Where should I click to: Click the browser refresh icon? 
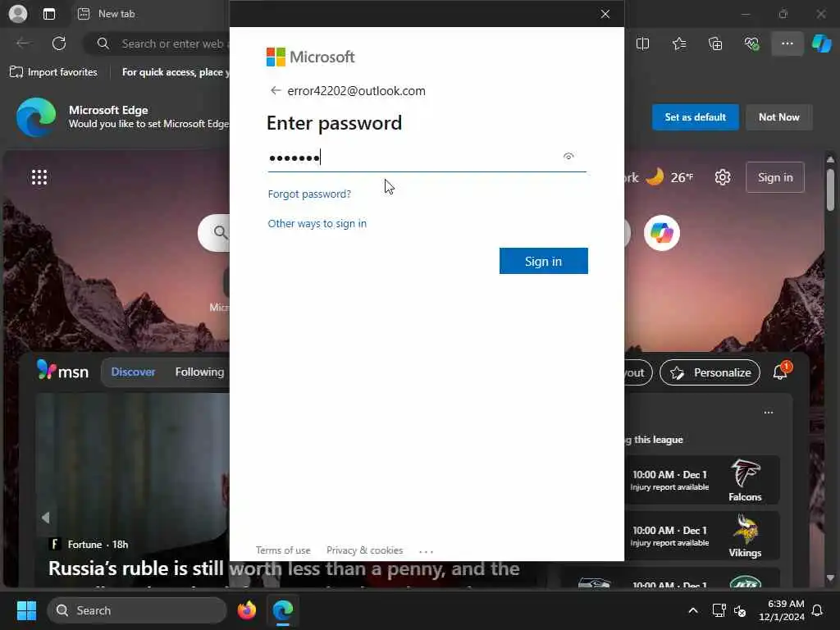pyautogui.click(x=59, y=43)
